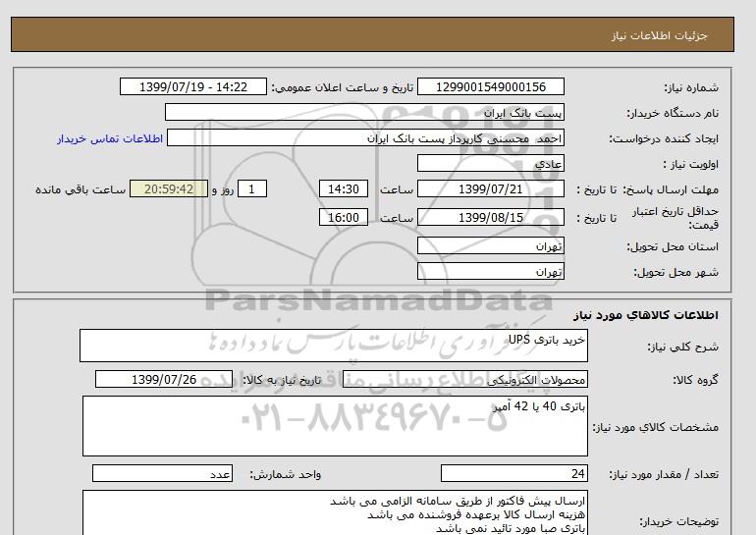
Task: Click label حداقل تاریخ اعتبار قیمت
Action: pos(675,218)
